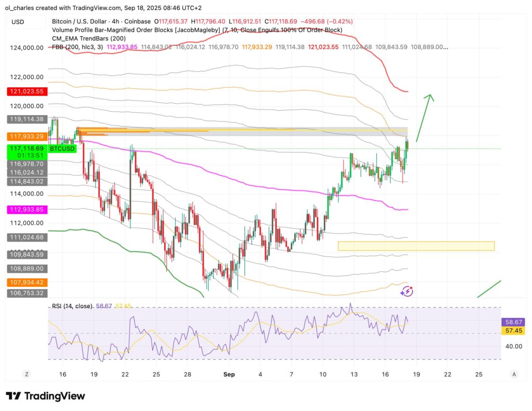Click the Z circle left of the time axis
This screenshot has height=411, width=532.
pyautogui.click(x=26, y=374)
